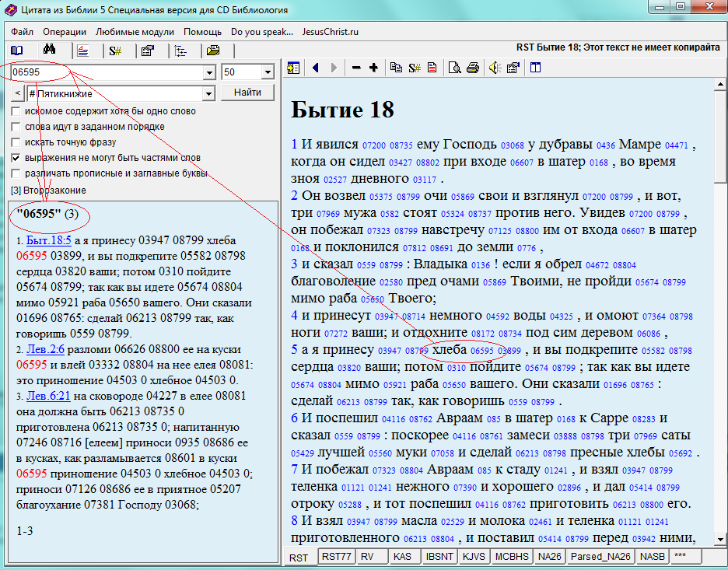Open the Операции menu
The width and height of the screenshot is (728, 570).
pos(65,32)
